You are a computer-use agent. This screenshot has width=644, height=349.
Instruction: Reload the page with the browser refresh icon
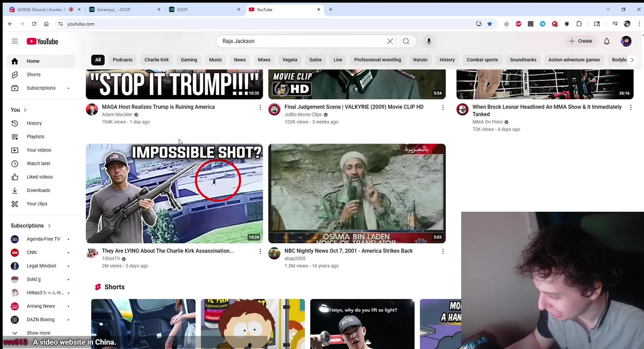click(34, 24)
